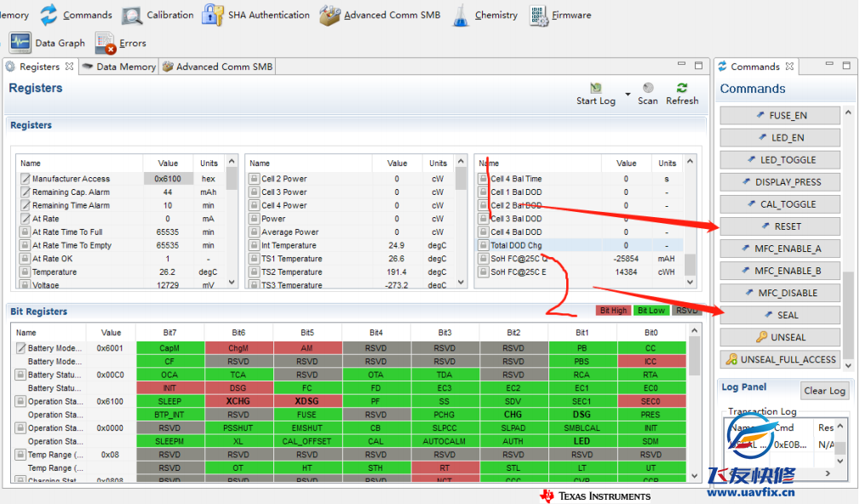
Task: Send the RESET command
Action: 780,226
